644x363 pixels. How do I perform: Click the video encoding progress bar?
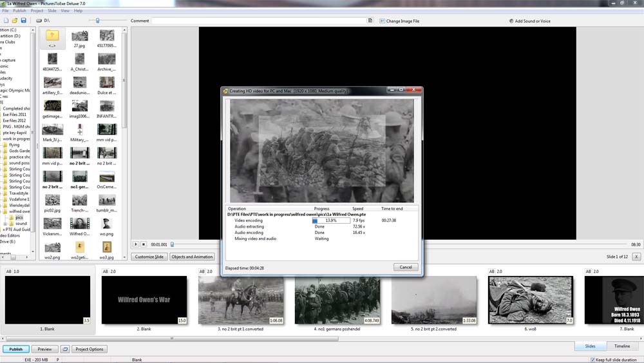(x=331, y=221)
